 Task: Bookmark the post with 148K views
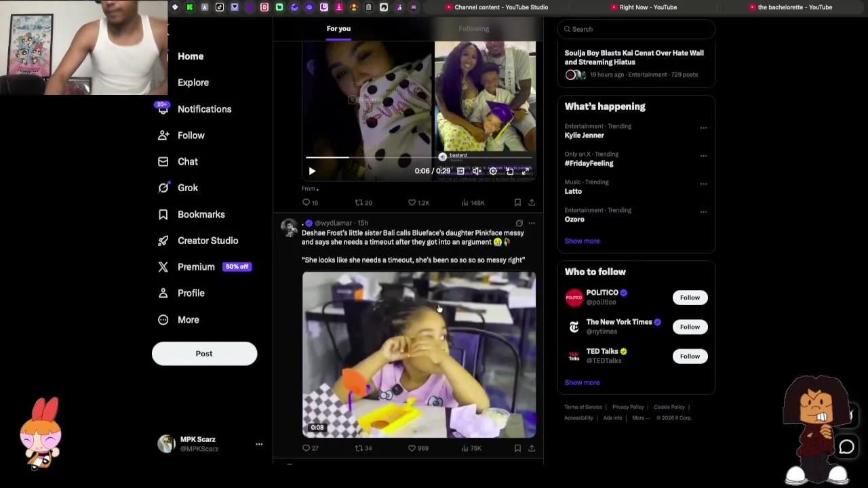(x=517, y=203)
